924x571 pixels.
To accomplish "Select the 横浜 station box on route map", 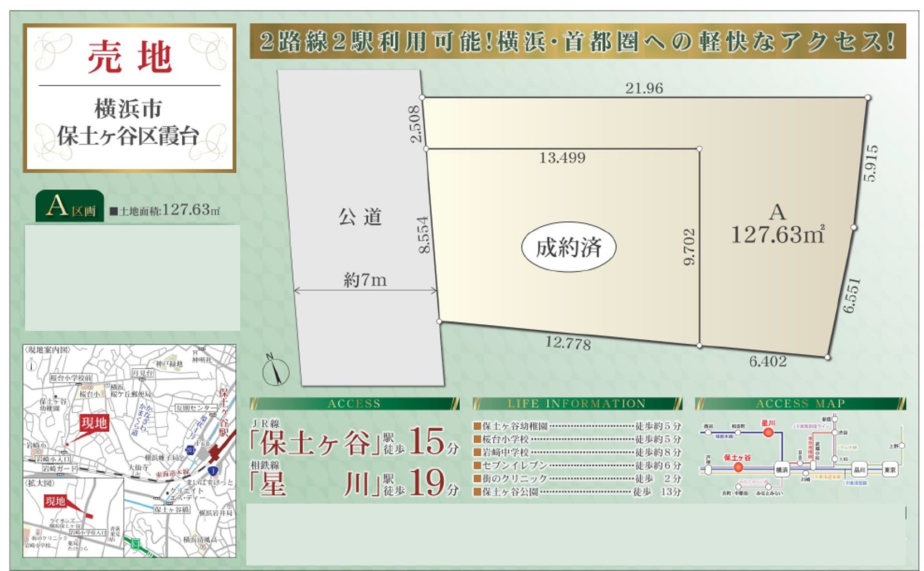I will click(781, 470).
